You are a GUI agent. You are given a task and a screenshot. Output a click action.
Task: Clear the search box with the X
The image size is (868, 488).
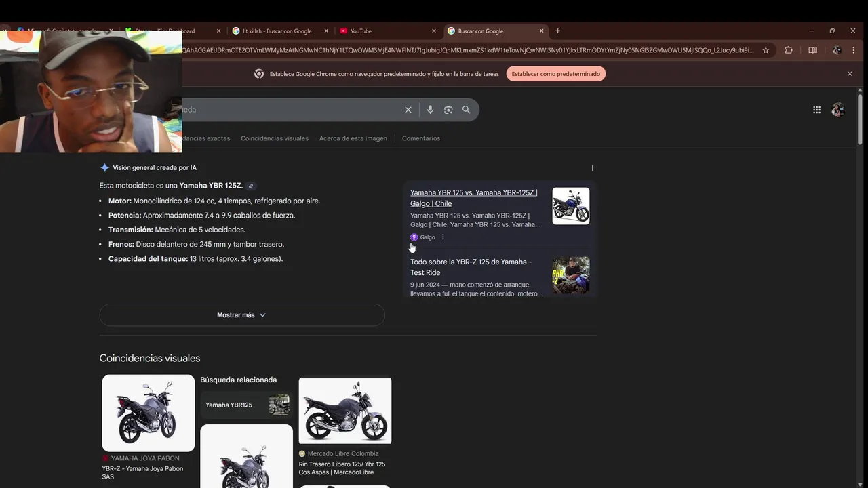[x=408, y=110]
